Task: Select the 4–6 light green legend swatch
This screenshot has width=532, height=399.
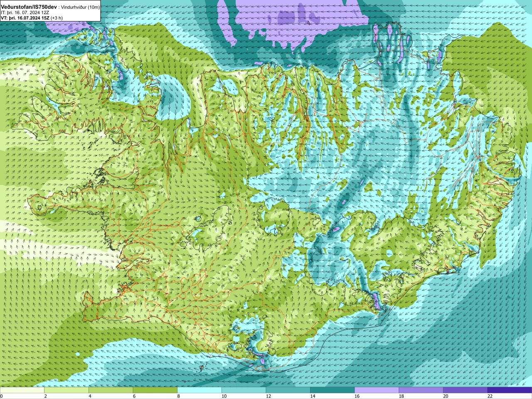Action: (111, 390)
